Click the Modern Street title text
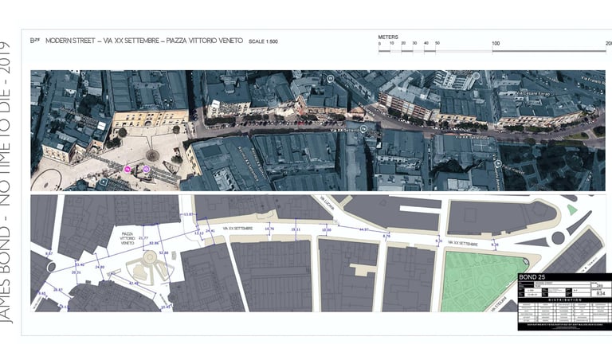 pyautogui.click(x=70, y=41)
